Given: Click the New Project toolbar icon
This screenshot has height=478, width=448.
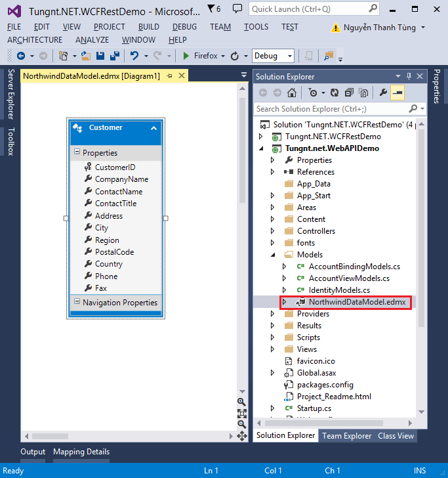Looking at the screenshot, I should [x=64, y=56].
